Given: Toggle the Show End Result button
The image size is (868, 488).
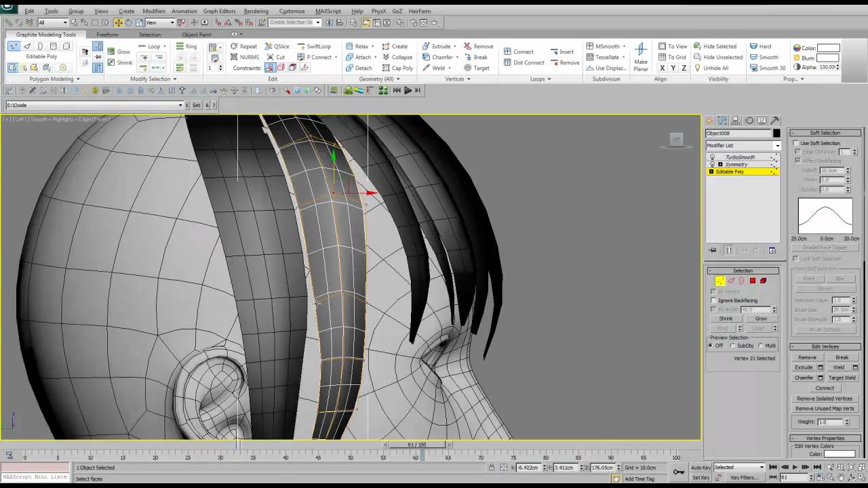Looking at the screenshot, I should point(729,250).
